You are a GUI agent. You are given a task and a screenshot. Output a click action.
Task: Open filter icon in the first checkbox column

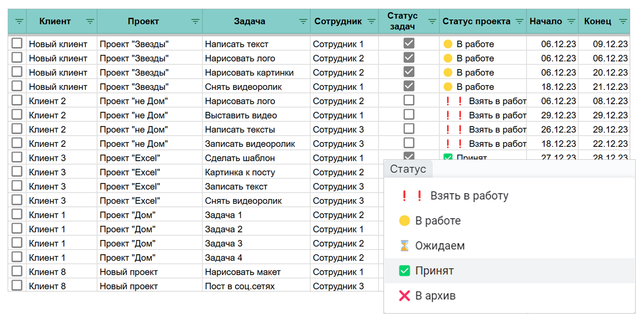point(19,22)
